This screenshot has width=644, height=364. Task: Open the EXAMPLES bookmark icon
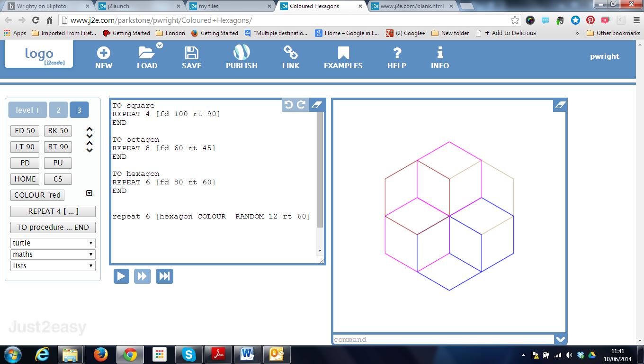tap(343, 53)
